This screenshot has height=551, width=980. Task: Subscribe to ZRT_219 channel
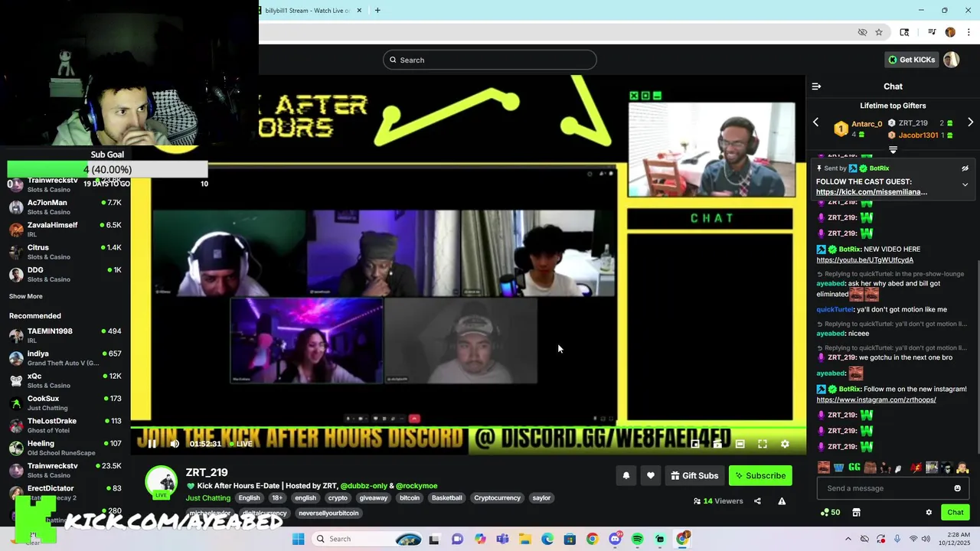pos(760,475)
